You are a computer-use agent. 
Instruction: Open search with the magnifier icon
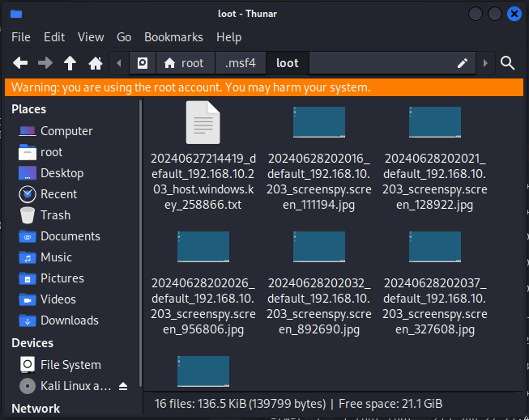pos(507,63)
